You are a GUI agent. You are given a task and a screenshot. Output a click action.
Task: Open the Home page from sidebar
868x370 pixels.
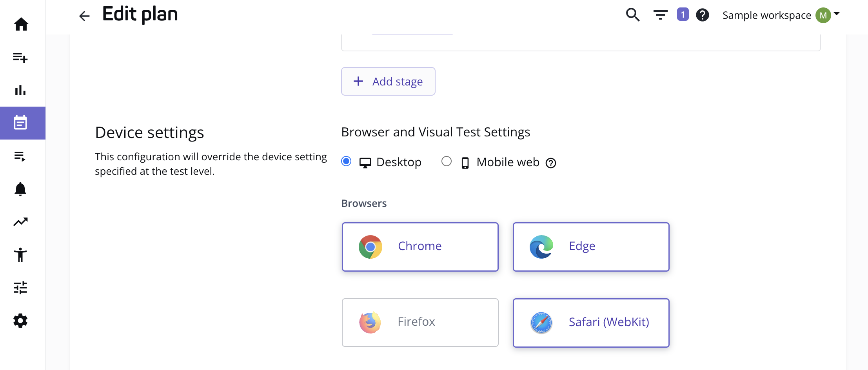21,24
